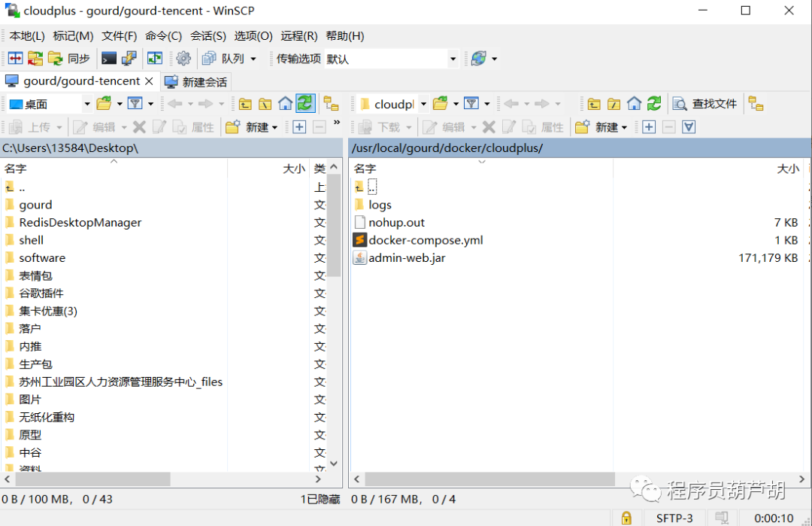The image size is (812, 526).
Task: Go to local home directory icon
Action: tap(286, 104)
